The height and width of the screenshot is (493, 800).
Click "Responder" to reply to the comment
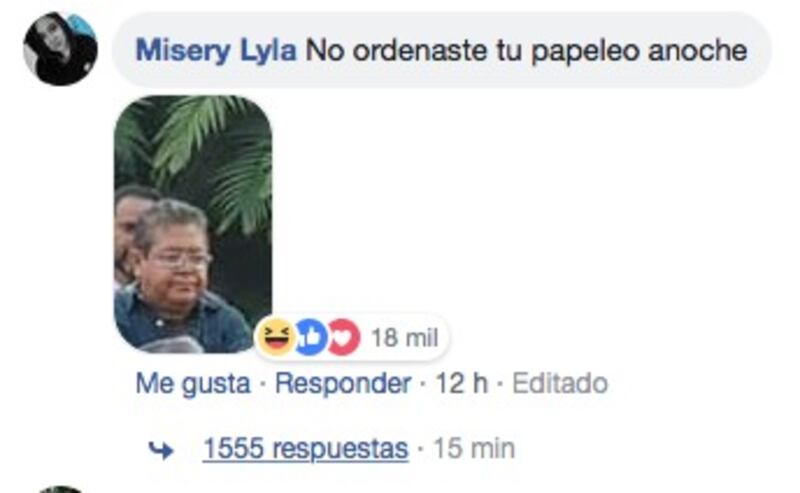[x=343, y=383]
